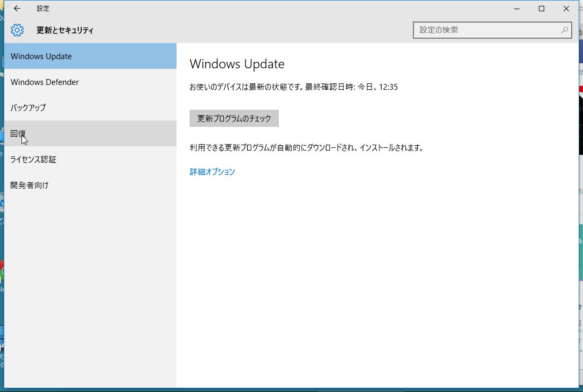This screenshot has height=392, width=583.
Task: Open the ライセンス認証 section
Action: (x=90, y=159)
